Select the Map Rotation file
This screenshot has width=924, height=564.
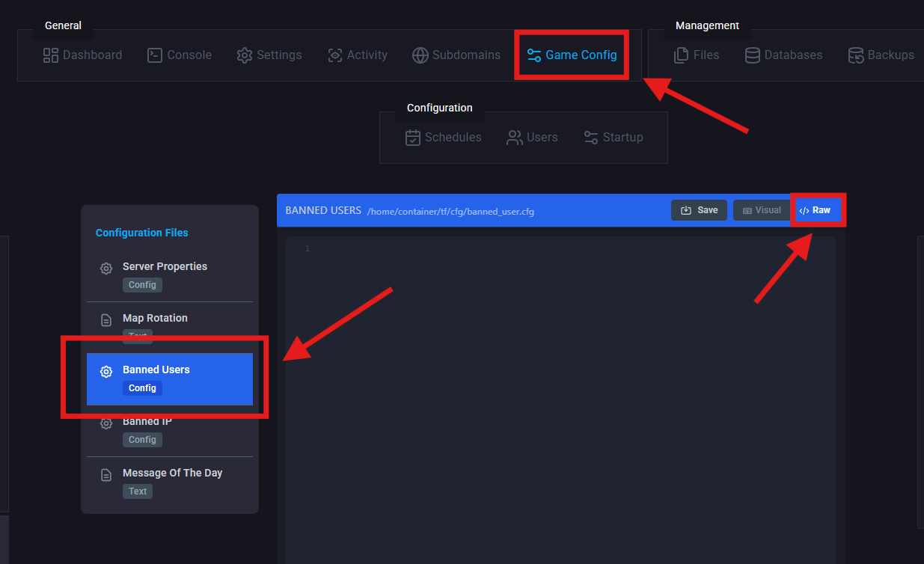click(x=170, y=328)
